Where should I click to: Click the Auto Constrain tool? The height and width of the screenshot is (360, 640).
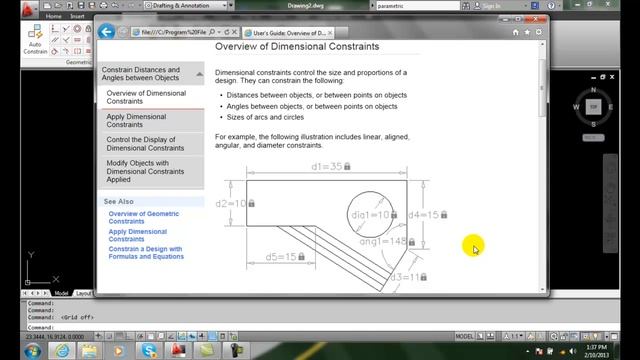click(35, 40)
